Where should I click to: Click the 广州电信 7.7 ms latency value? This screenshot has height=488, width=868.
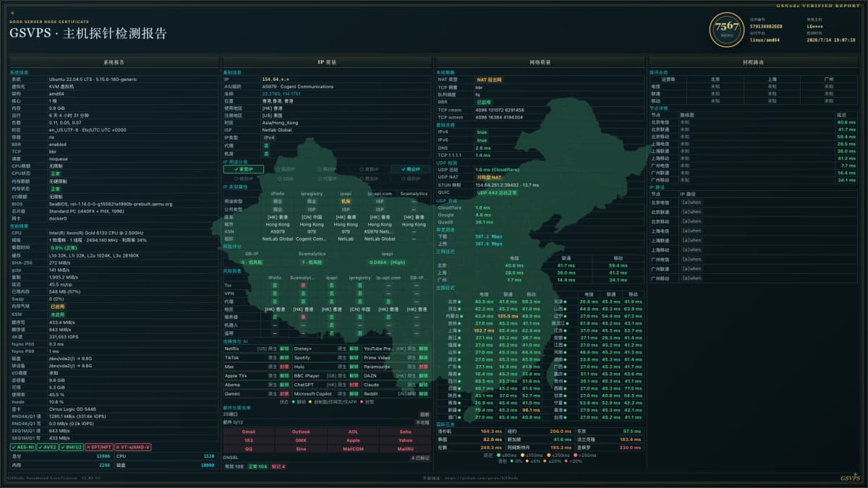[848, 166]
